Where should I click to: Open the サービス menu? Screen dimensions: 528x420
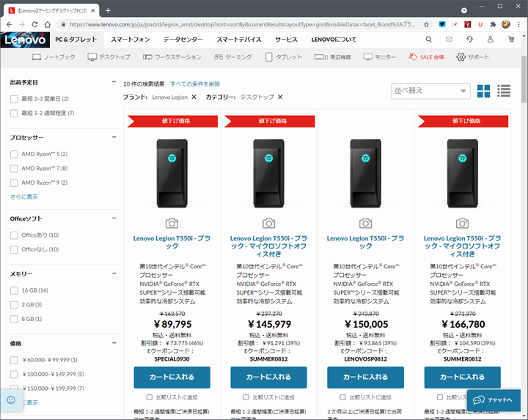click(x=286, y=40)
